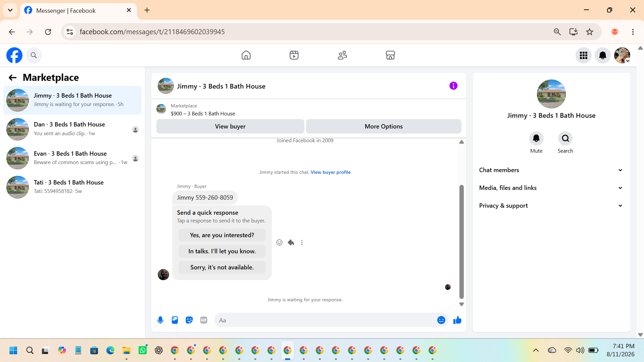Screen dimensions: 644x362
Task: Open Facebook search magnifier
Action: coord(34,55)
